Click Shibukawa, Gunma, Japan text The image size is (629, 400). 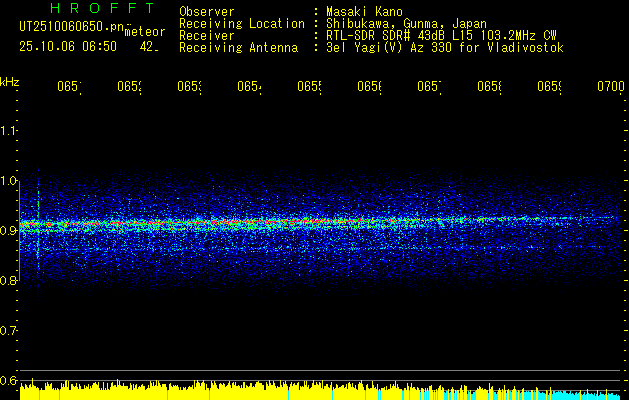point(406,24)
